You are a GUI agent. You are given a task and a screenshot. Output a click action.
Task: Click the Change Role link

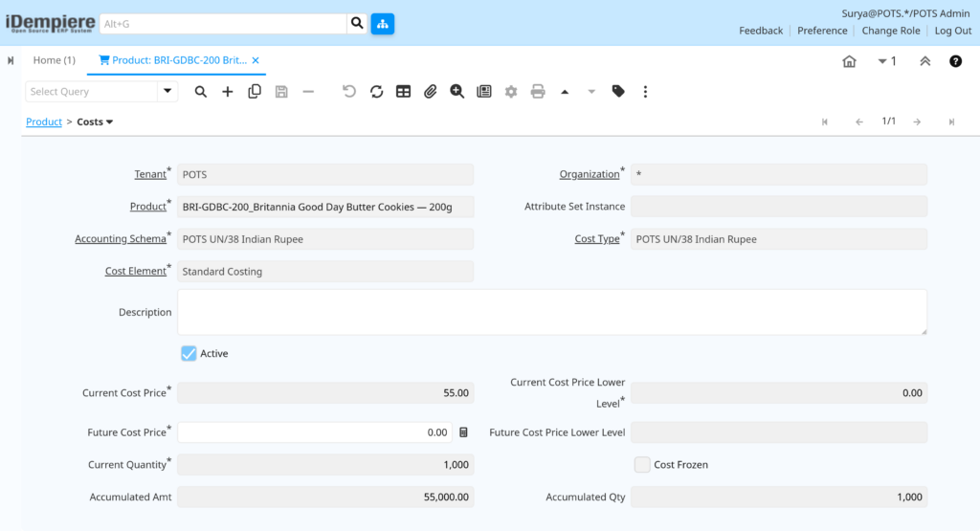click(891, 31)
